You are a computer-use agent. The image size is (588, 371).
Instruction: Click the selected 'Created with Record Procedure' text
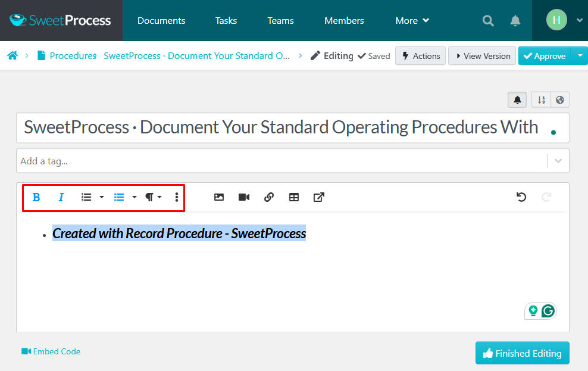click(179, 233)
